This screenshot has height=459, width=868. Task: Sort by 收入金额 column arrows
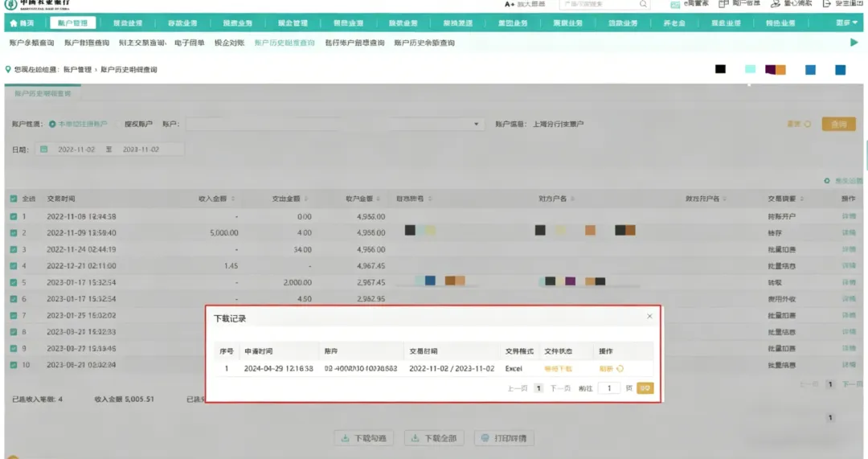233,199
